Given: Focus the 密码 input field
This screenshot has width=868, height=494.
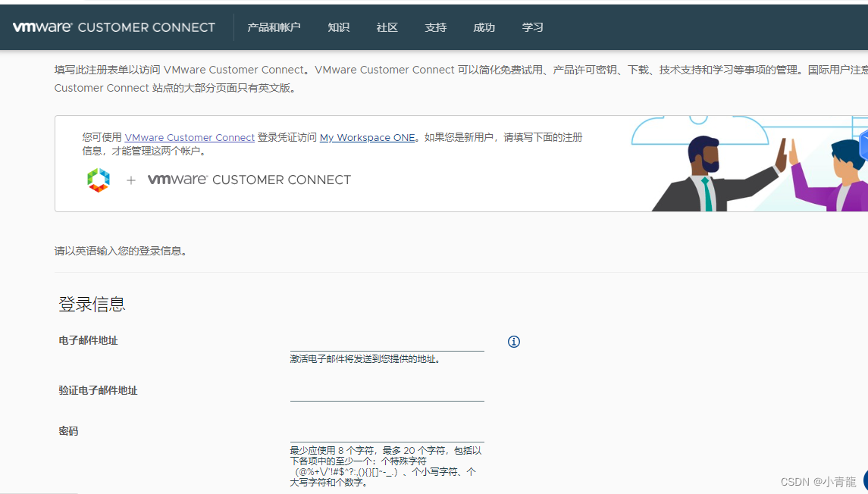Looking at the screenshot, I should click(x=387, y=433).
